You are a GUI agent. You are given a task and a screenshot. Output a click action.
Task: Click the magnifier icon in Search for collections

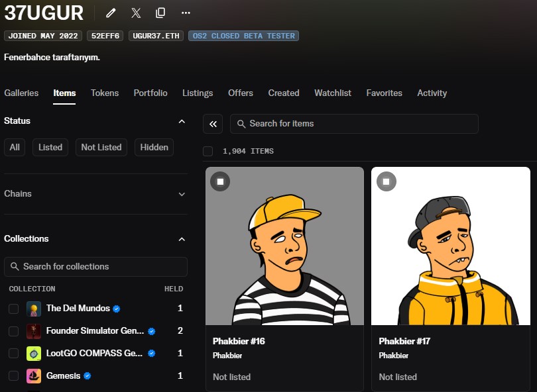click(x=15, y=266)
